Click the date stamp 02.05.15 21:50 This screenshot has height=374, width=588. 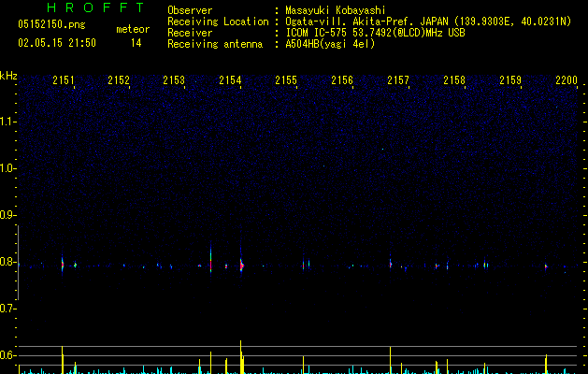[x=57, y=43]
